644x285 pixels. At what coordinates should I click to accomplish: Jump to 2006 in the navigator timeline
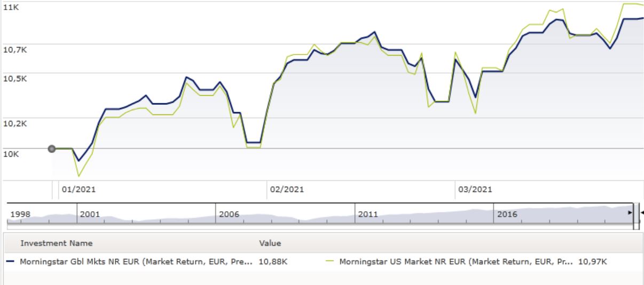click(x=229, y=214)
